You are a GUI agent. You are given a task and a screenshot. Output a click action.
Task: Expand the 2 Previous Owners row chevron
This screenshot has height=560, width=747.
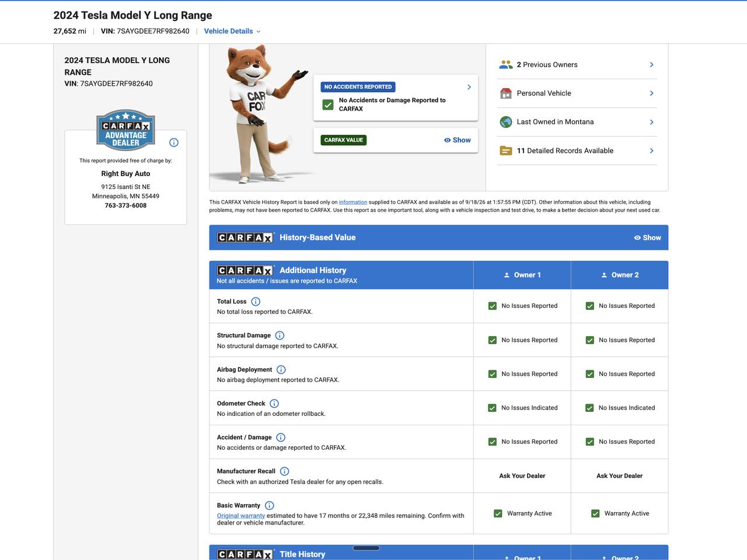652,65
